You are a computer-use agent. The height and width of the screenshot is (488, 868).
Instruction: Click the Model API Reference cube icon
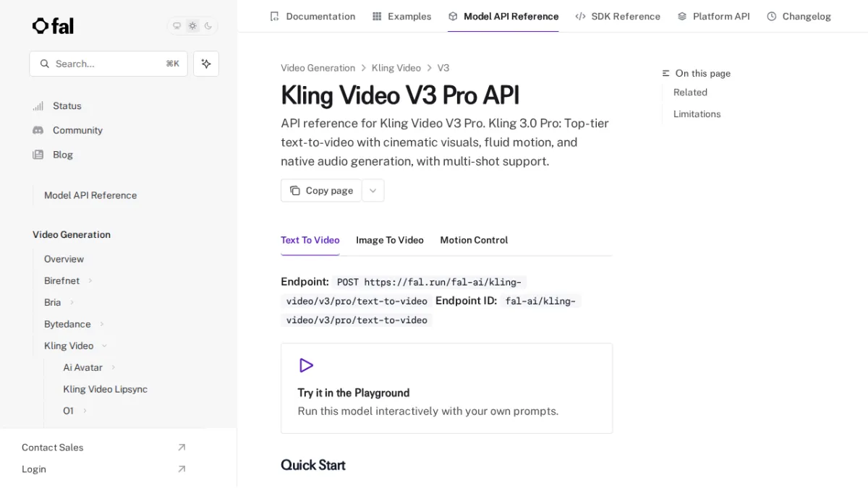(x=453, y=16)
